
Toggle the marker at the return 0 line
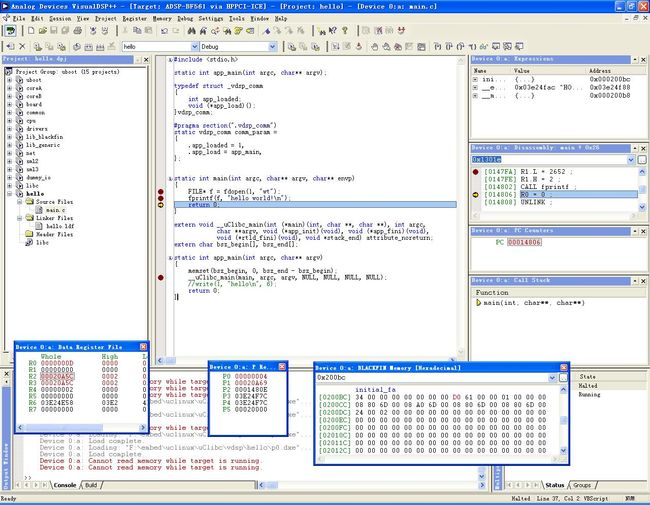pyautogui.click(x=160, y=205)
